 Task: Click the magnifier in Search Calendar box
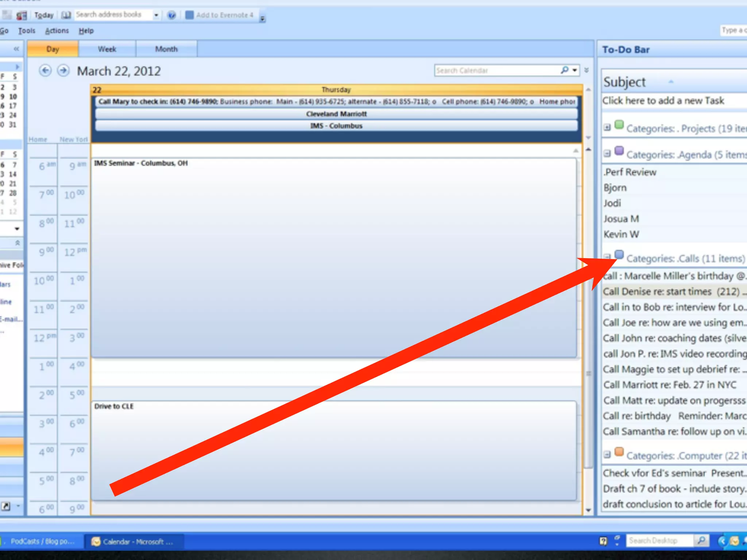[x=564, y=70]
